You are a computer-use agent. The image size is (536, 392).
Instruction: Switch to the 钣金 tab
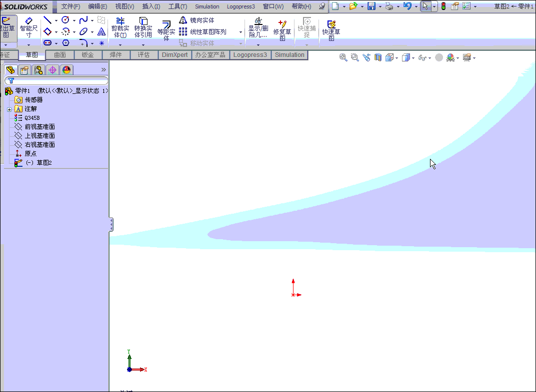point(88,55)
